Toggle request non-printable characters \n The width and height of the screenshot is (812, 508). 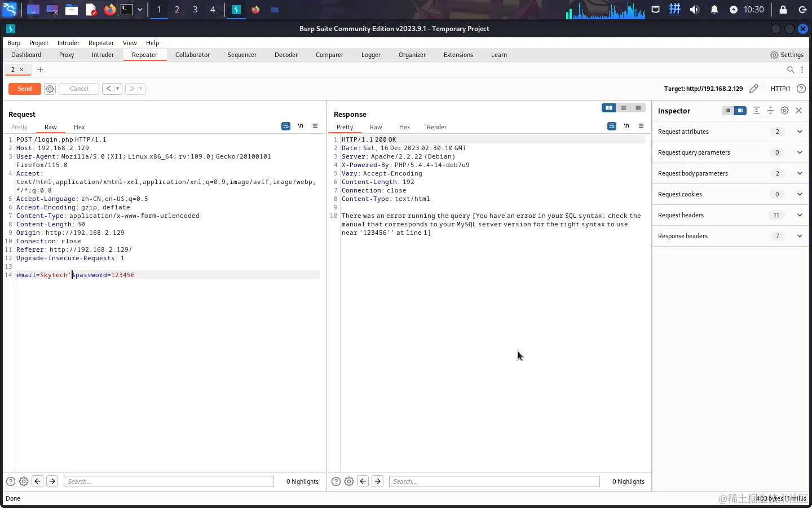[x=301, y=126]
